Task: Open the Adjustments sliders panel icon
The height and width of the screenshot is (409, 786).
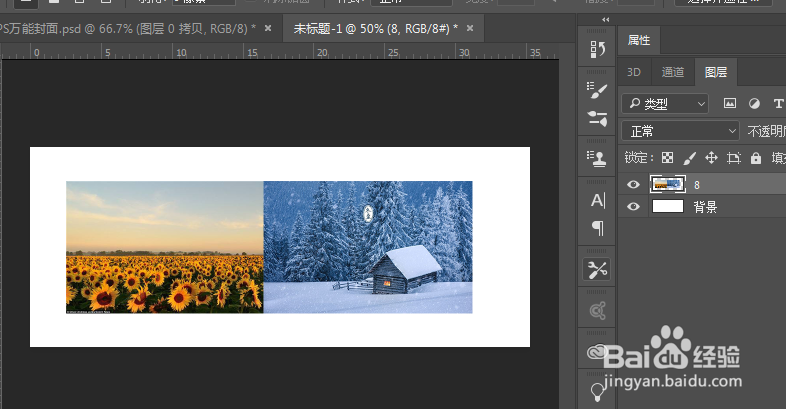Action: click(x=597, y=118)
